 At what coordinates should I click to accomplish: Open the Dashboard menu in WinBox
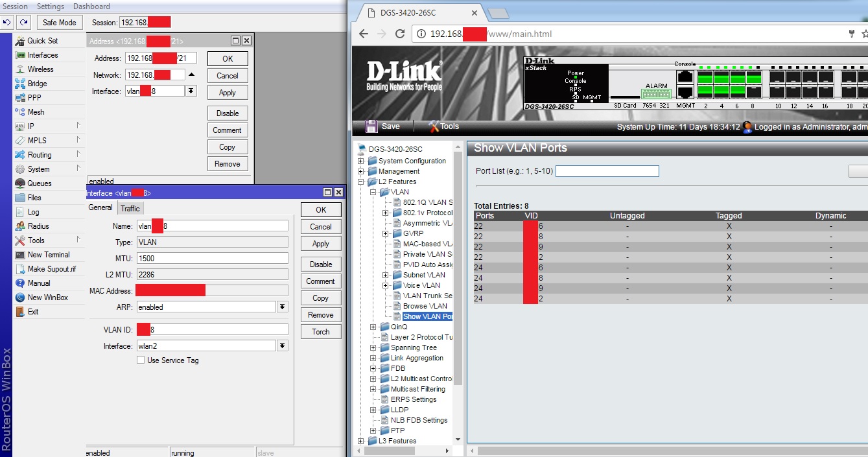(91, 6)
